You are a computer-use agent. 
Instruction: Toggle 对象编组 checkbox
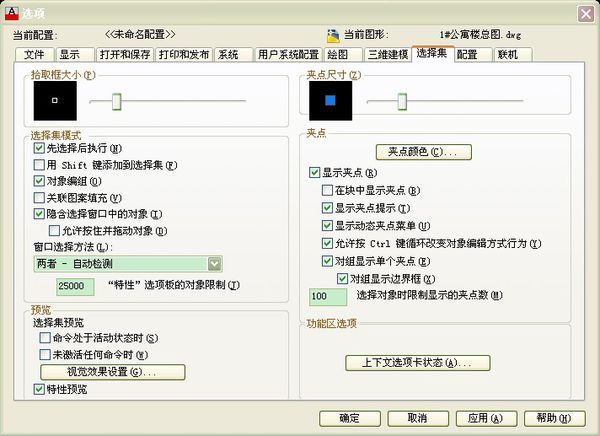pyautogui.click(x=39, y=181)
